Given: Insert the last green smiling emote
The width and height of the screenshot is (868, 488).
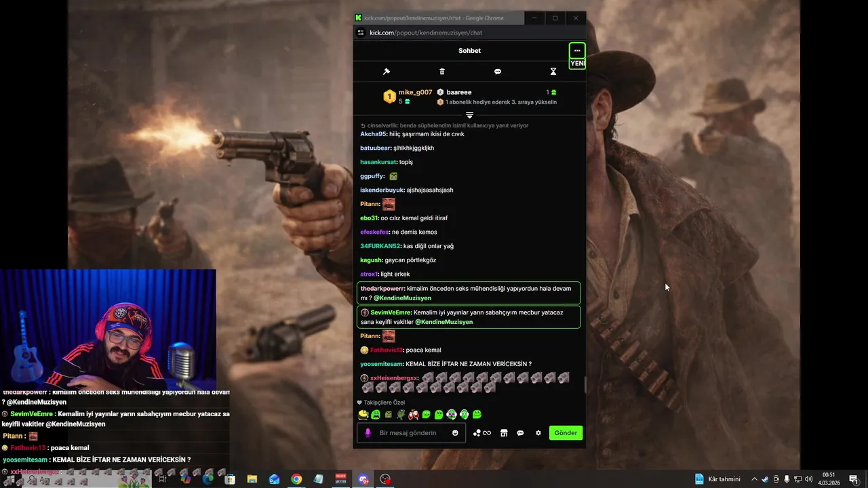Looking at the screenshot, I should coord(477,414).
